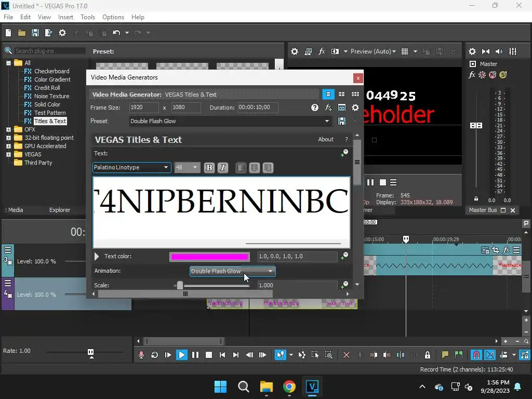The image size is (532, 399).
Task: Expand the Text color disclosure triangle
Action: click(97, 256)
